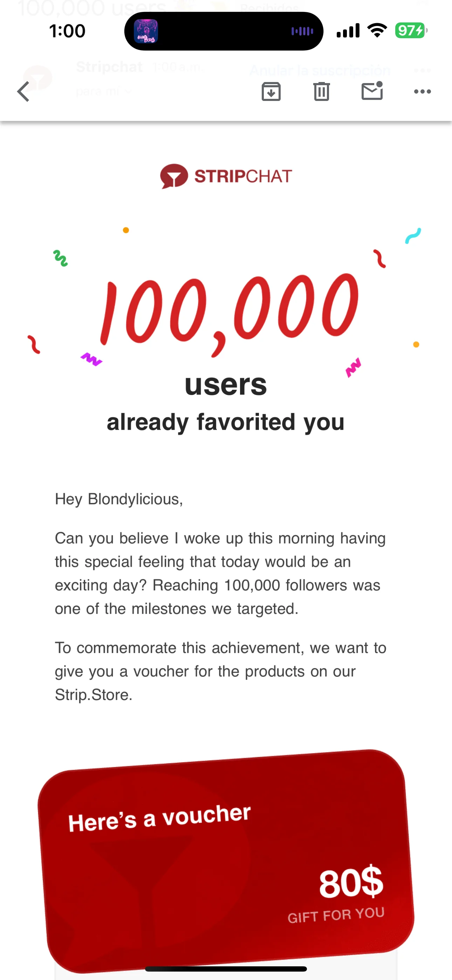The height and width of the screenshot is (980, 452).
Task: Open the three-dot more options menu
Action: point(422,92)
